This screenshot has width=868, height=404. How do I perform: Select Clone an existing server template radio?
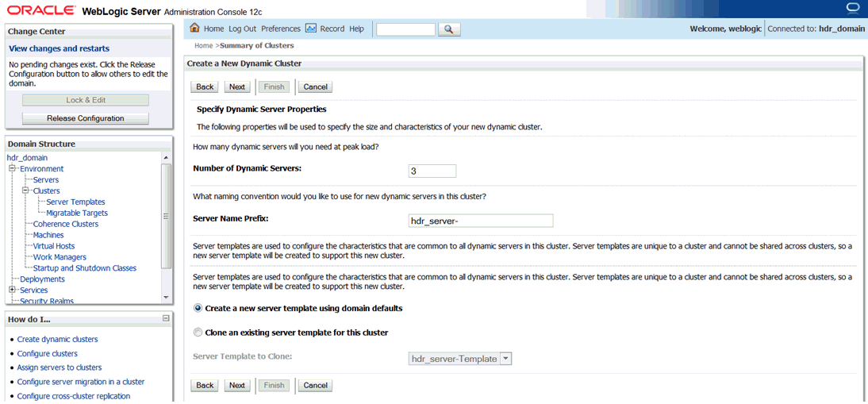(x=198, y=333)
